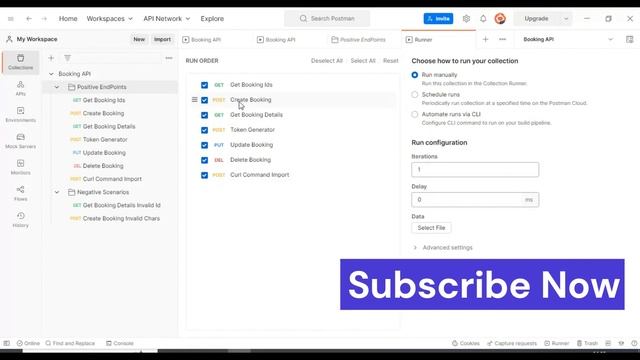Open the Upgrade dropdown arrow

[x=566, y=19]
